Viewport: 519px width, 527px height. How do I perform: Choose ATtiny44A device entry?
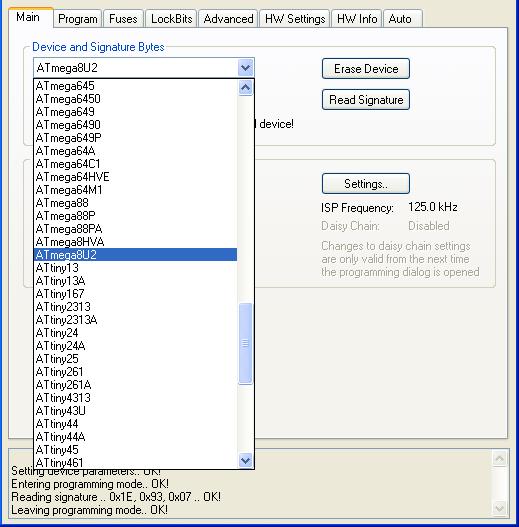coord(135,437)
